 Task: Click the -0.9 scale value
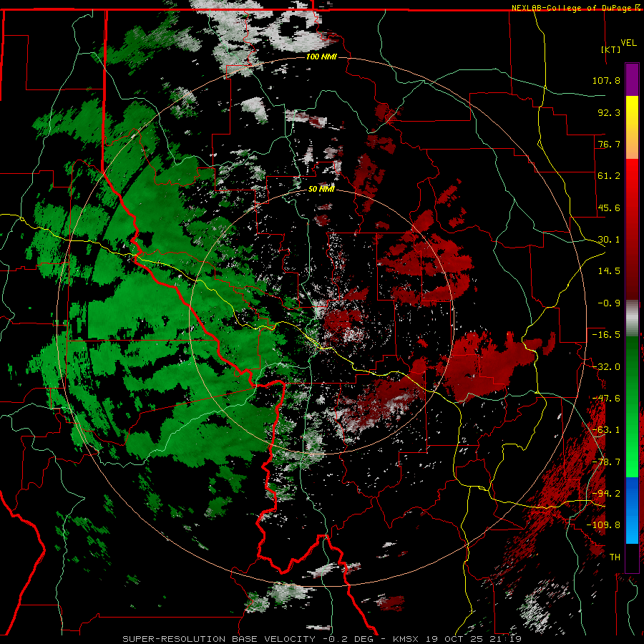[609, 303]
